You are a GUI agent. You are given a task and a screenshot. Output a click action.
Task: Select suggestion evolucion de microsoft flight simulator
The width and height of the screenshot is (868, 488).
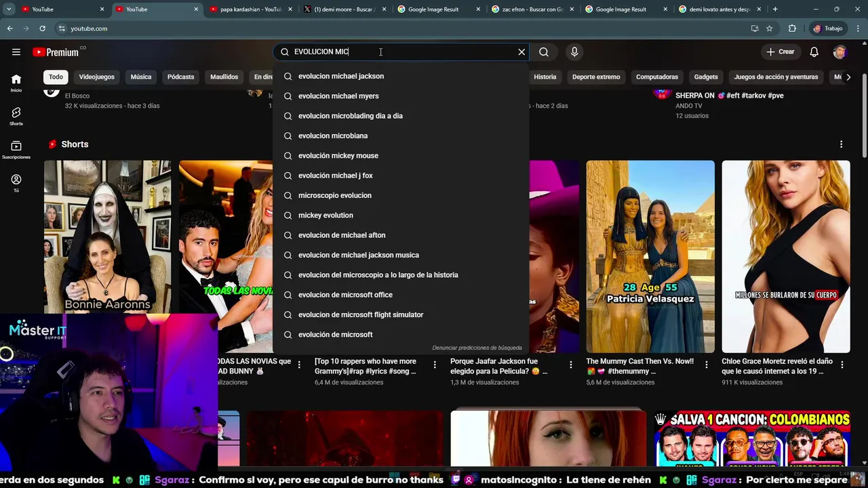coord(401,314)
